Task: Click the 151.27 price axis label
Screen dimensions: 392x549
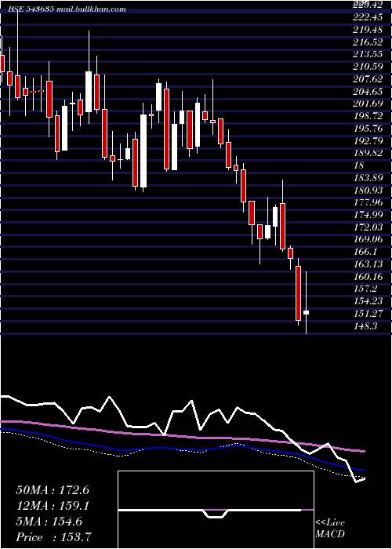Action: click(x=368, y=314)
